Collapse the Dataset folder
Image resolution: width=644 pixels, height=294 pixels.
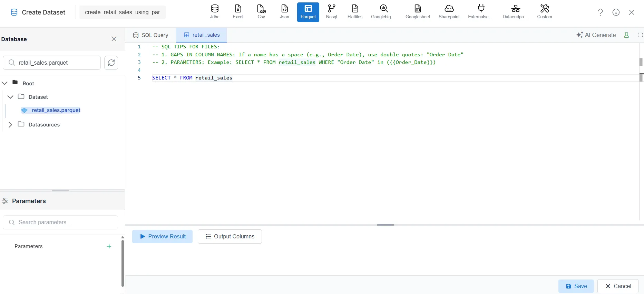click(x=10, y=97)
